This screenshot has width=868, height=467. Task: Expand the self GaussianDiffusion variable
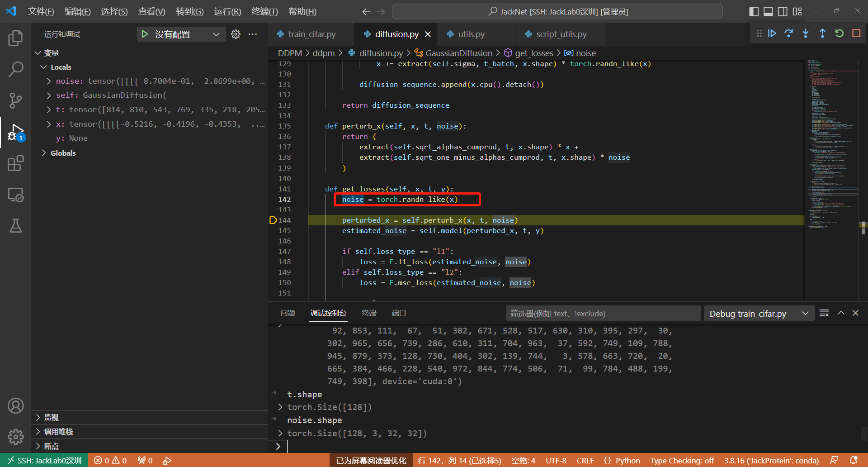49,95
